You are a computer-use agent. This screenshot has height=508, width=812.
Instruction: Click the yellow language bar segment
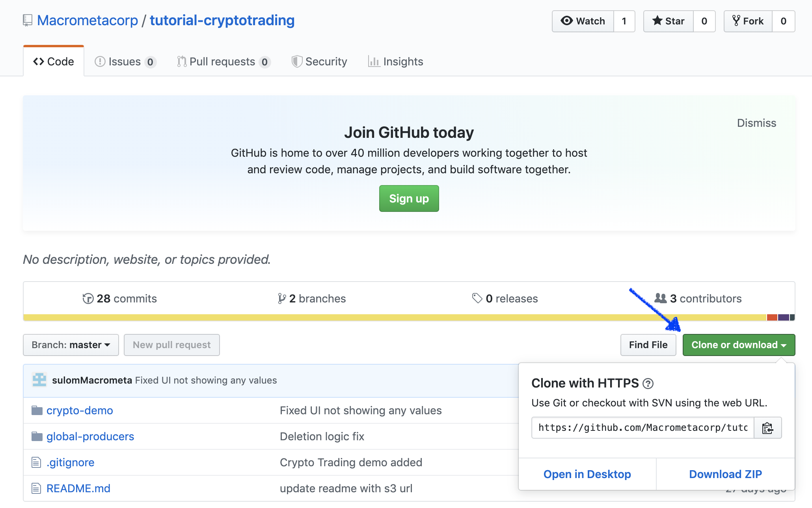[x=395, y=317]
